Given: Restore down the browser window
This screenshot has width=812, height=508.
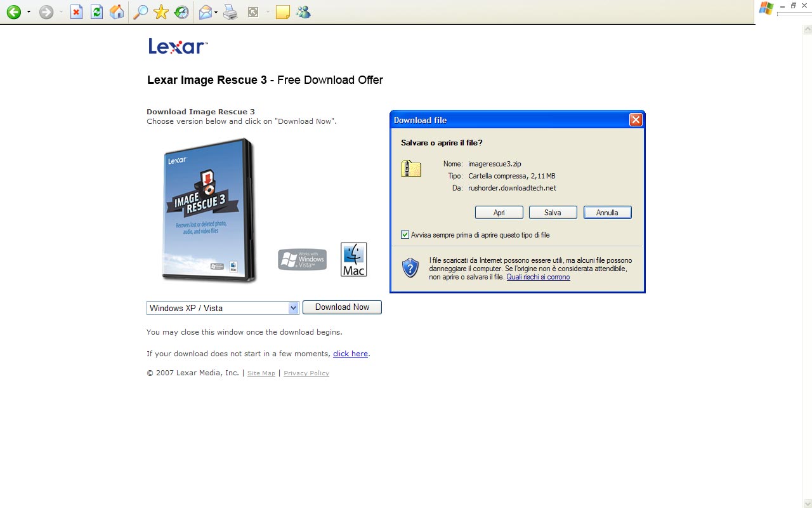Looking at the screenshot, I should 794,6.
